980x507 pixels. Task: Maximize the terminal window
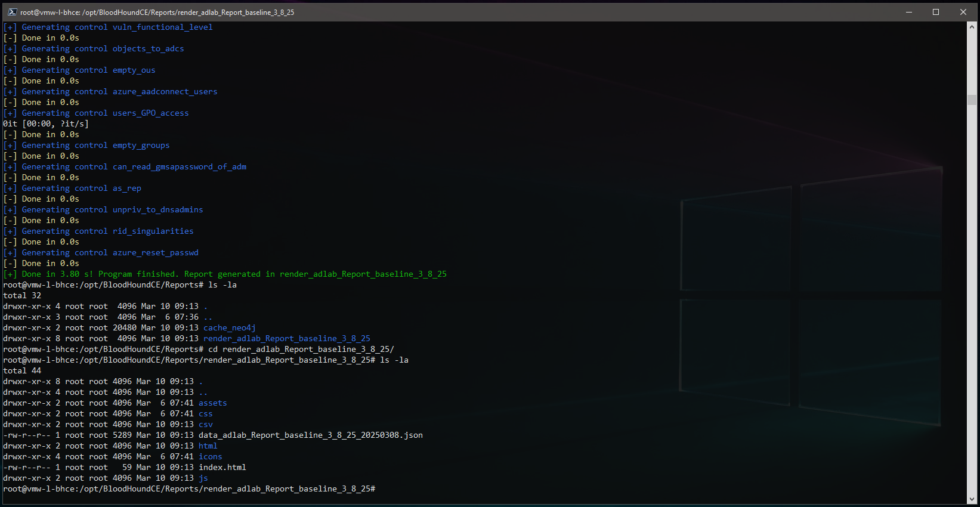coord(936,12)
